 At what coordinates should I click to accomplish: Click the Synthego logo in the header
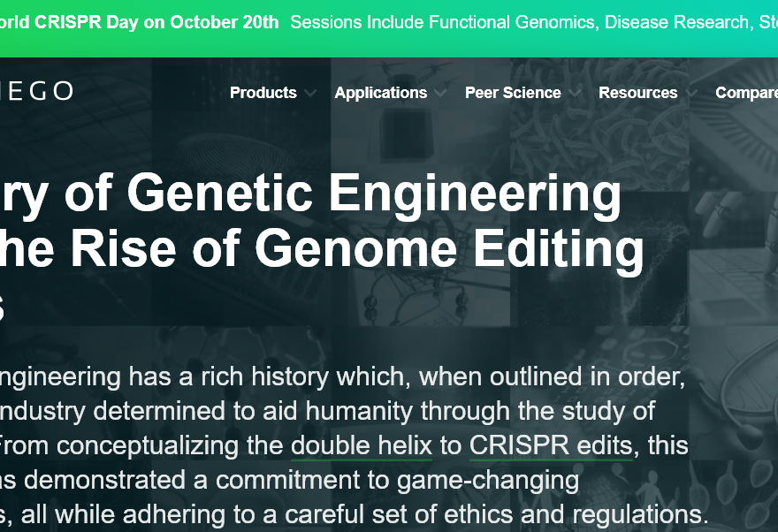37,91
